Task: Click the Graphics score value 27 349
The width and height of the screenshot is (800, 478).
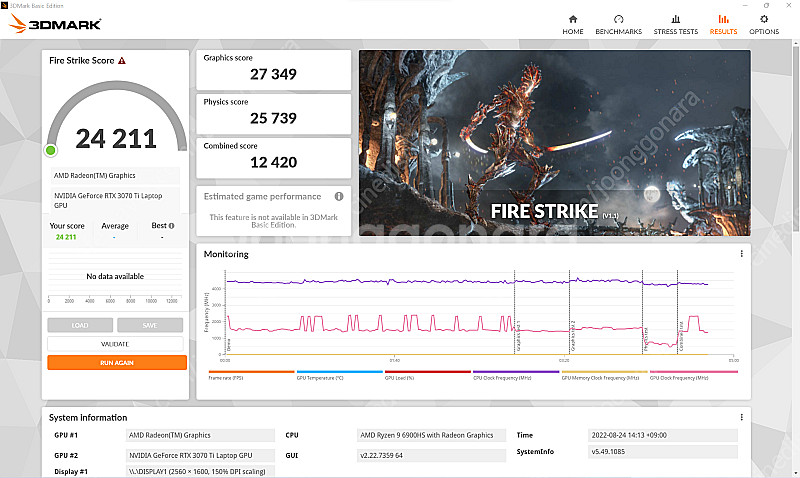Action: click(273, 74)
